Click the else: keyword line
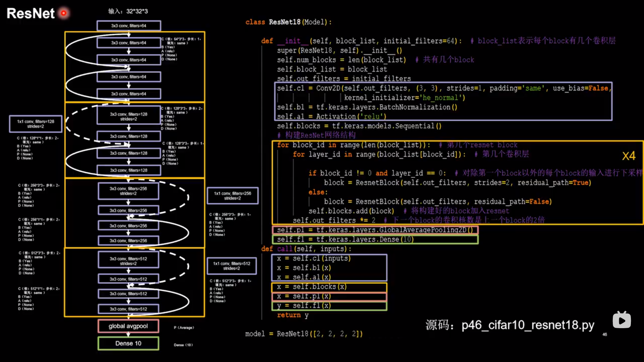This screenshot has width=644, height=362. tap(318, 192)
